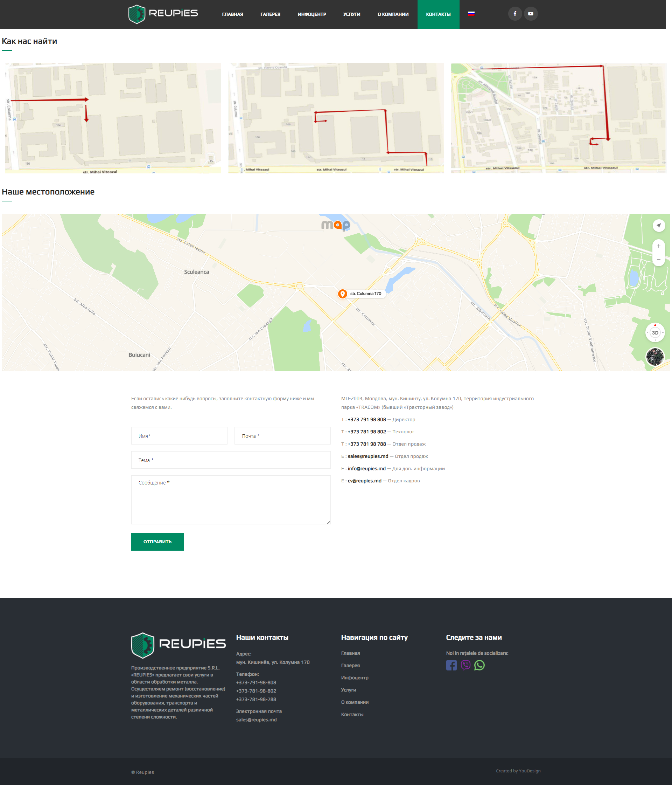Click the Russian flag language selector

pyautogui.click(x=471, y=13)
